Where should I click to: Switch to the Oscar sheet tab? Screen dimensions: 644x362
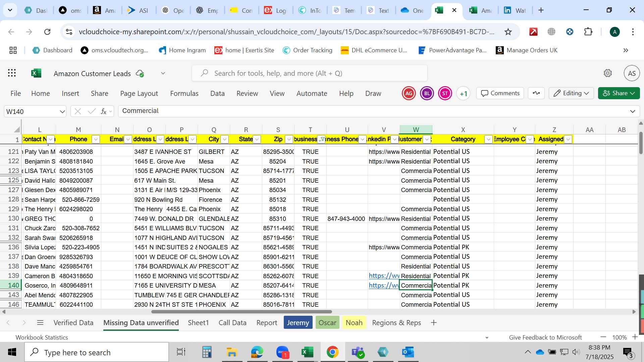(327, 323)
